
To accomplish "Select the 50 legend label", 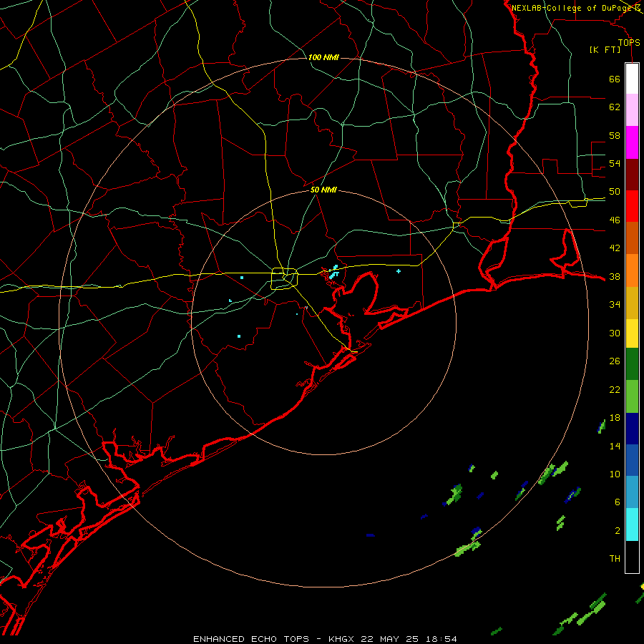I will click(x=615, y=192).
